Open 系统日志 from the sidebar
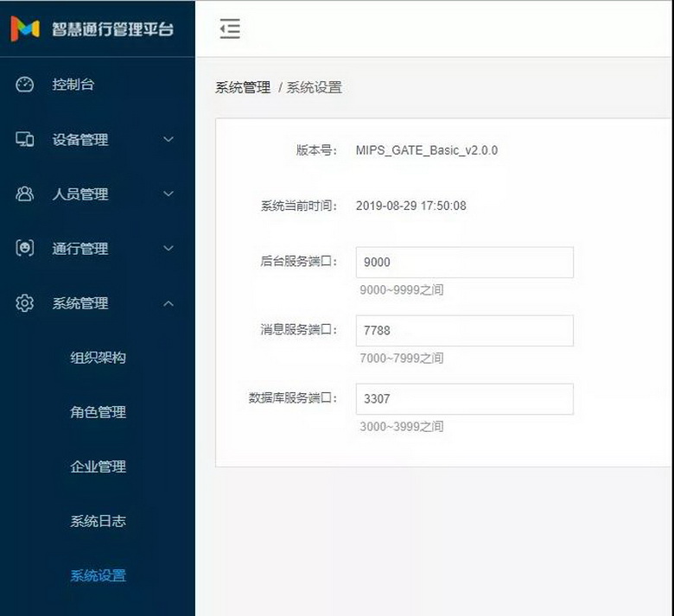The height and width of the screenshot is (616, 674). 98,521
